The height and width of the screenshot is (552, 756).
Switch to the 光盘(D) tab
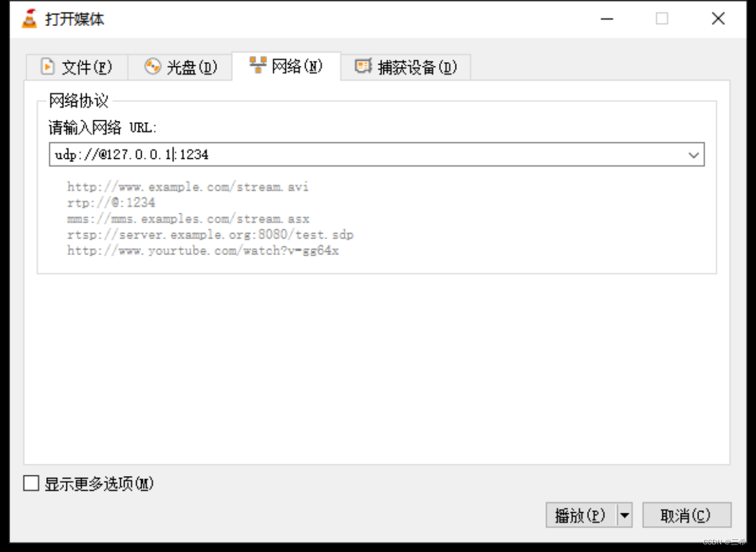(180, 66)
